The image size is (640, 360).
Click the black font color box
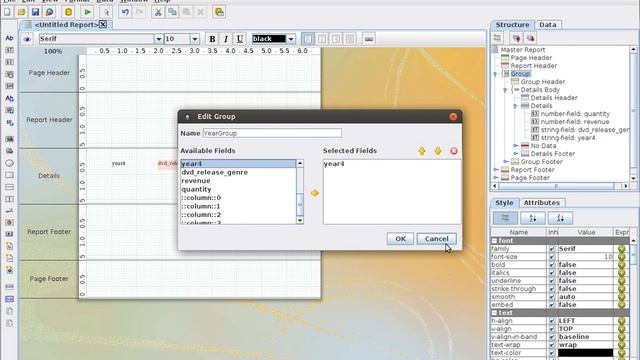click(269, 39)
